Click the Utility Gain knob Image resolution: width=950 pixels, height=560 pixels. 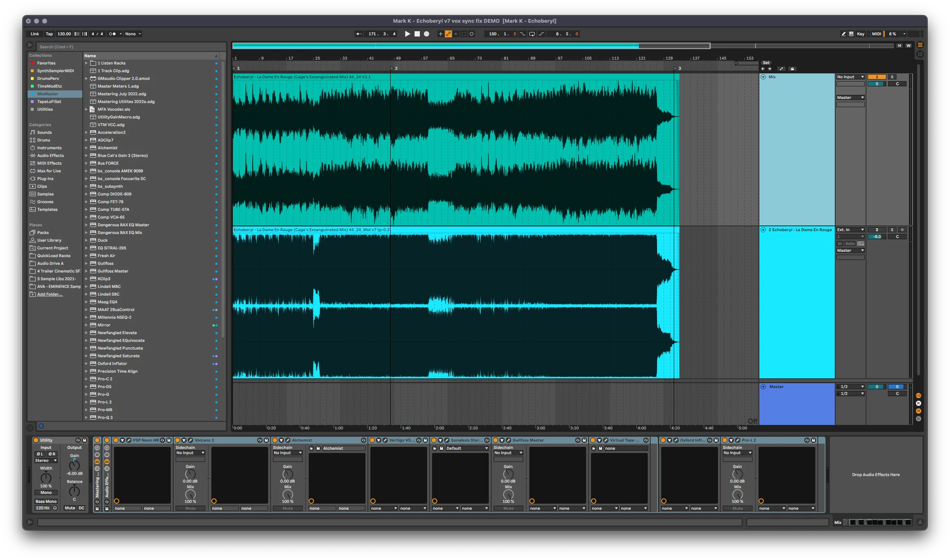pos(74,465)
